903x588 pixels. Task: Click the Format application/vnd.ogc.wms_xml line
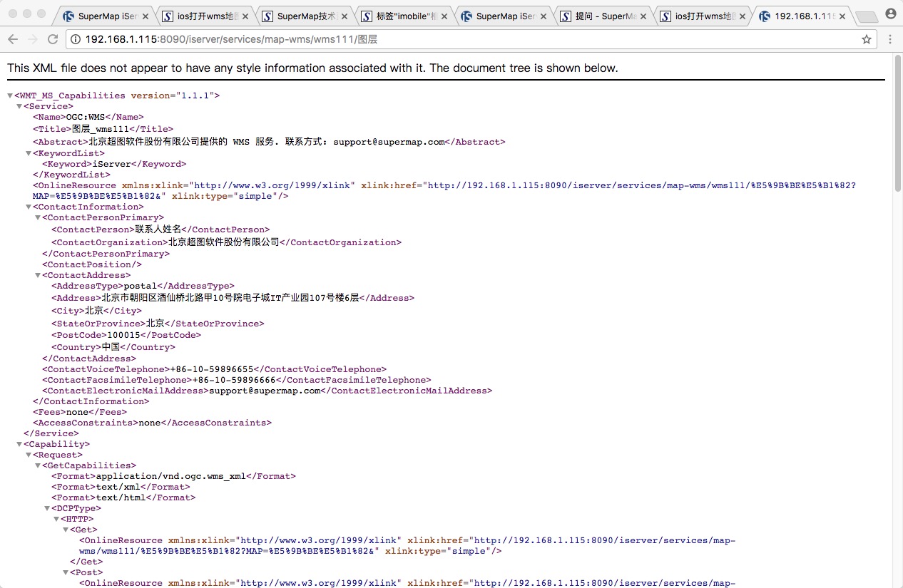[173, 476]
